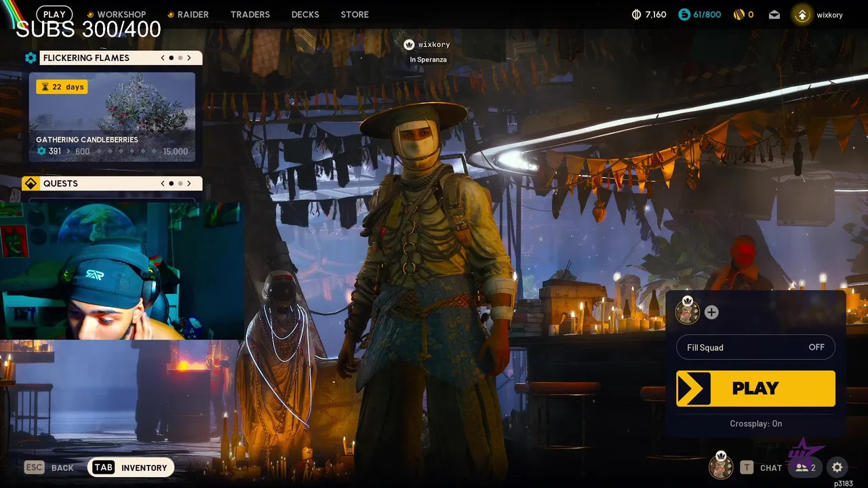This screenshot has height=488, width=868.
Task: Toggle Fill Squad off switch
Action: 755,347
